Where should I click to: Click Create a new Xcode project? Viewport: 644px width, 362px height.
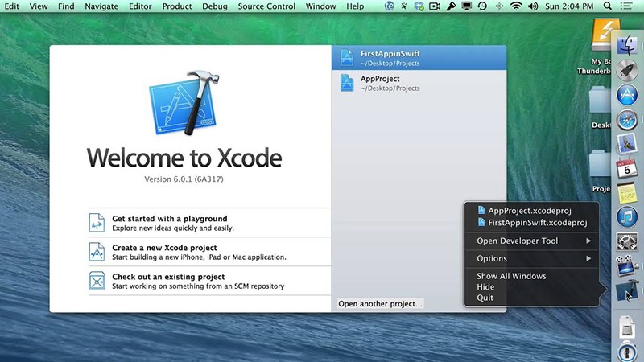tap(210, 252)
